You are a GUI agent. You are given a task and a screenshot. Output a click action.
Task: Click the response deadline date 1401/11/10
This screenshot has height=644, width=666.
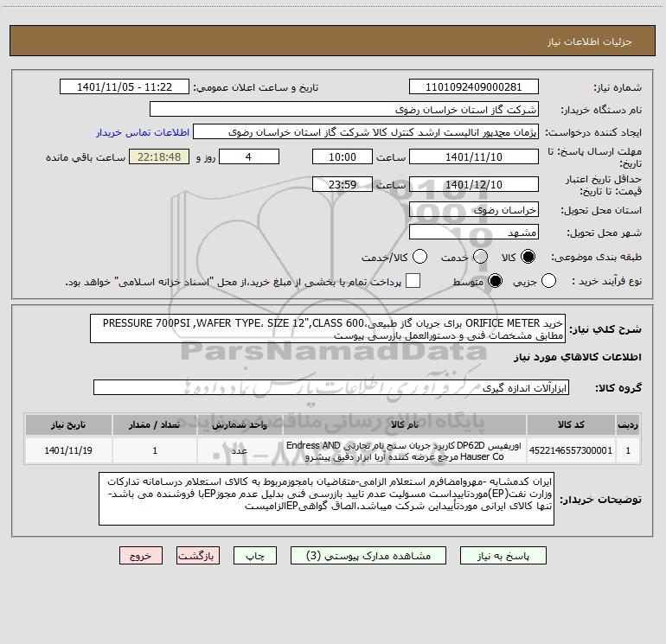coord(474,156)
